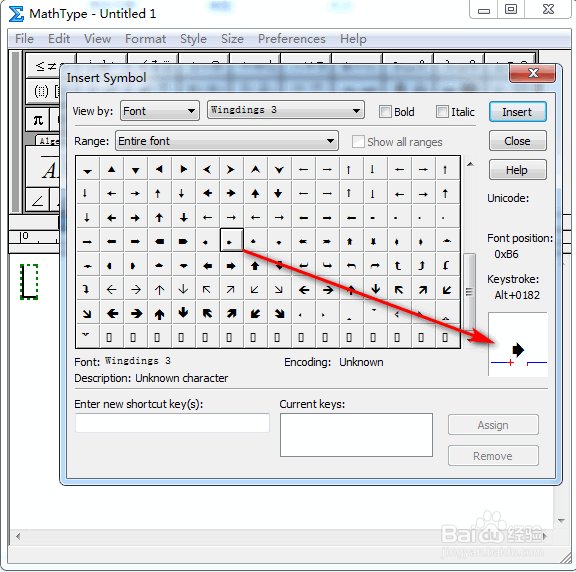Click the symbol grid scrollbar thumb
The height and width of the screenshot is (572, 576).
pyautogui.click(x=469, y=291)
